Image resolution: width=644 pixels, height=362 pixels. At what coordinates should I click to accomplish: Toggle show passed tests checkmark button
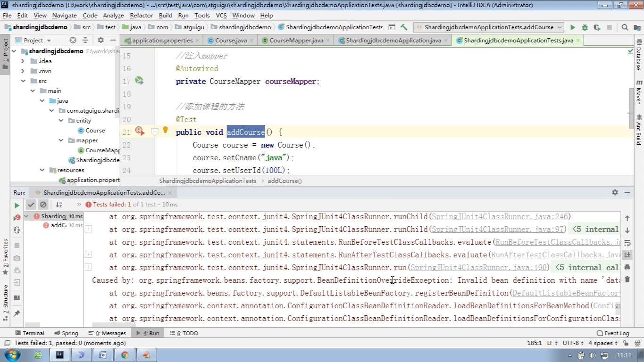coord(31,205)
